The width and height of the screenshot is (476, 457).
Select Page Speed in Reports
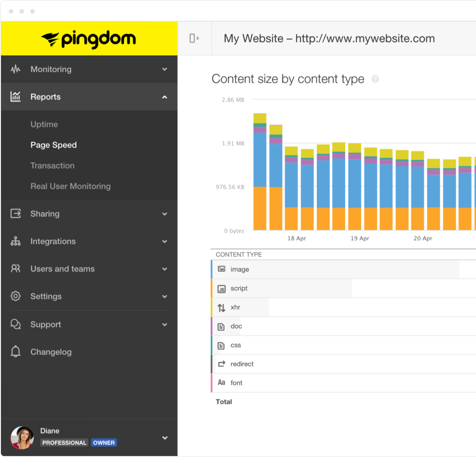click(53, 145)
